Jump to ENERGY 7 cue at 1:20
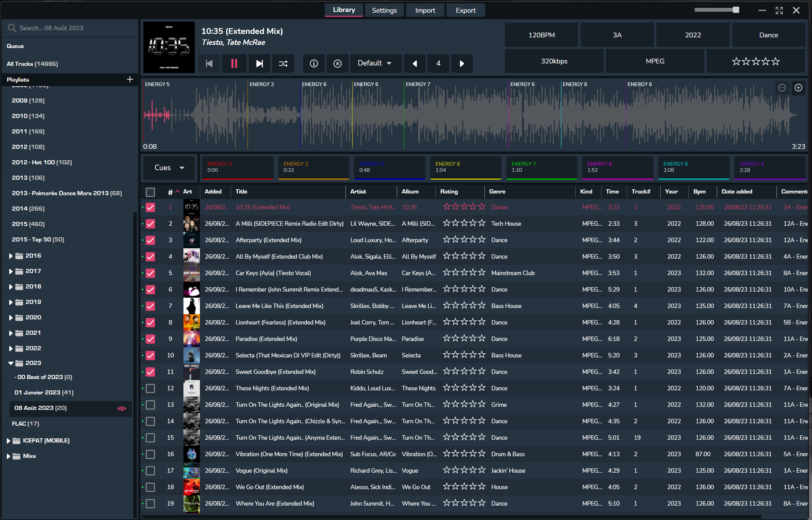Screen dimensions: 812x520 tap(542, 167)
